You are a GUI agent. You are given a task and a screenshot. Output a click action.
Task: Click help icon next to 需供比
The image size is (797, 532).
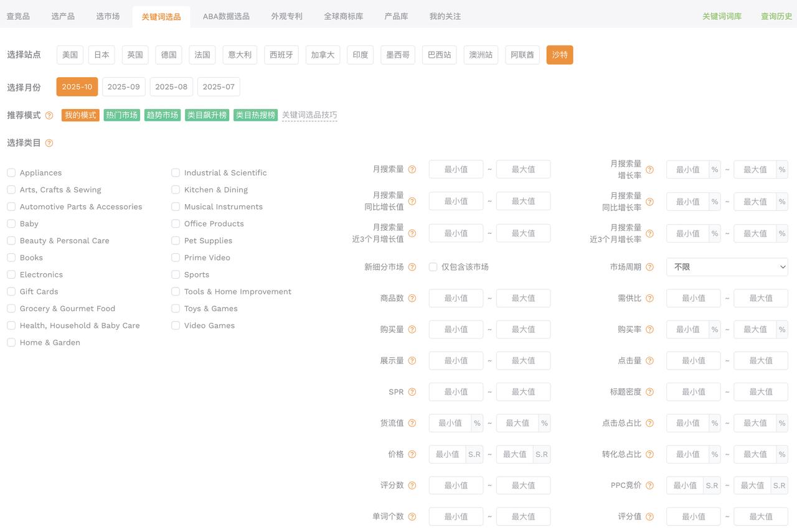click(649, 298)
